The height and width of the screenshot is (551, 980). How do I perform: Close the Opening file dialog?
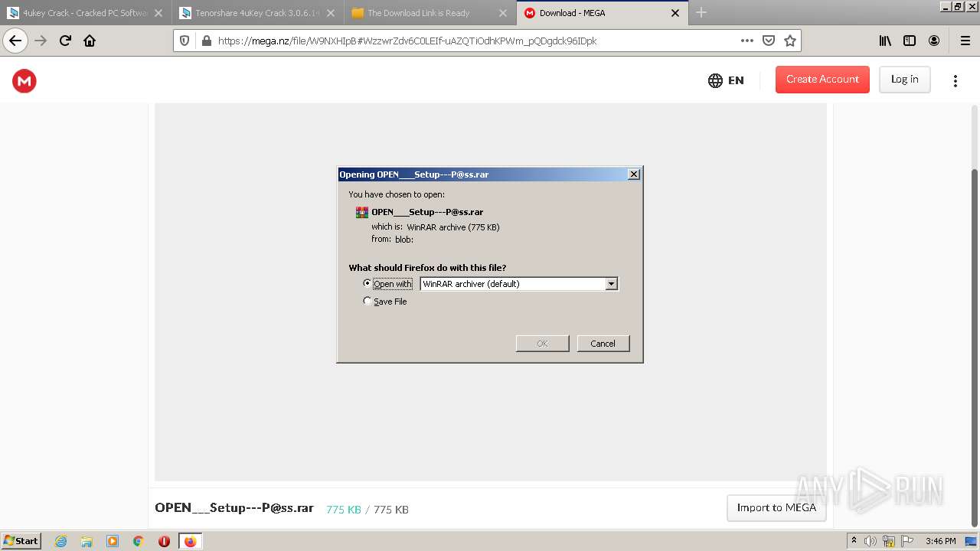tap(634, 174)
